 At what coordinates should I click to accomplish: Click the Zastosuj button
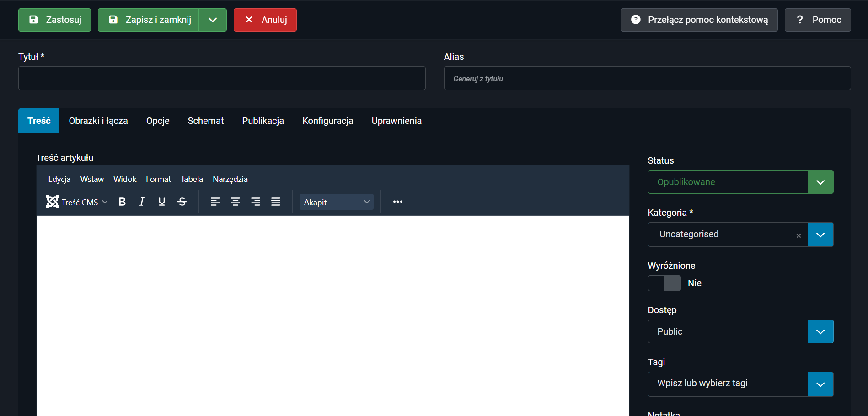click(x=54, y=20)
